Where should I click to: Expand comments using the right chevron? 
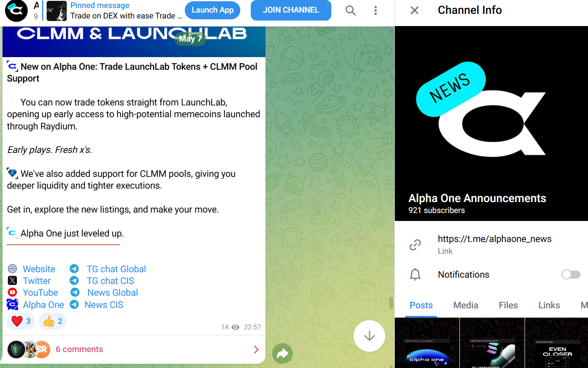[x=256, y=350]
